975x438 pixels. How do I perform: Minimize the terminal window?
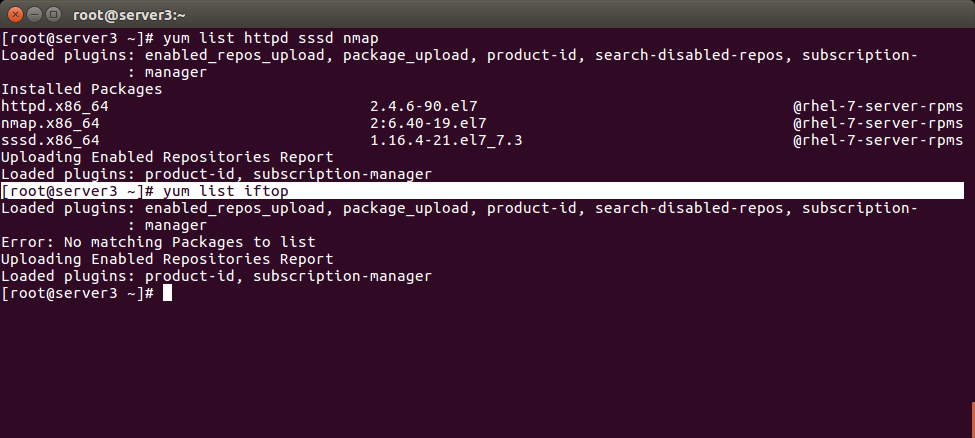tap(35, 13)
